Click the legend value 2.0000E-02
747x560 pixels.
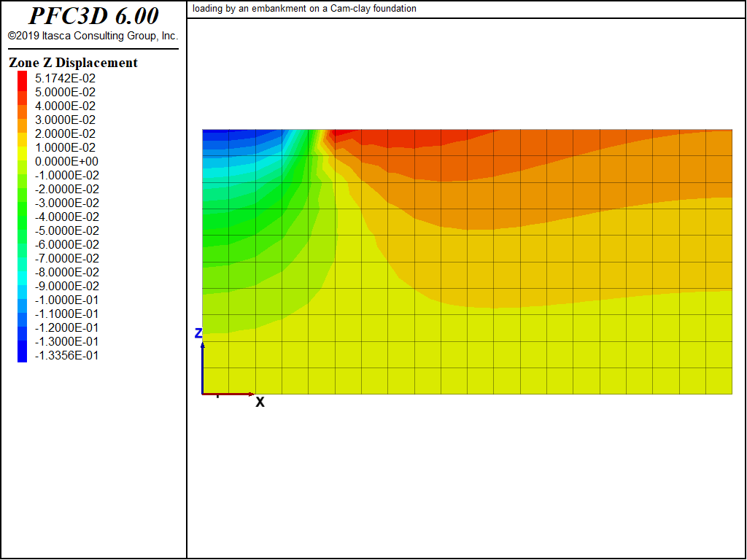[x=65, y=133]
